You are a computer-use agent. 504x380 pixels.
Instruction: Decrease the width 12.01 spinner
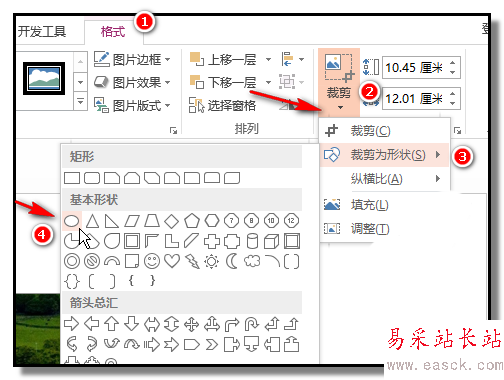[452, 103]
